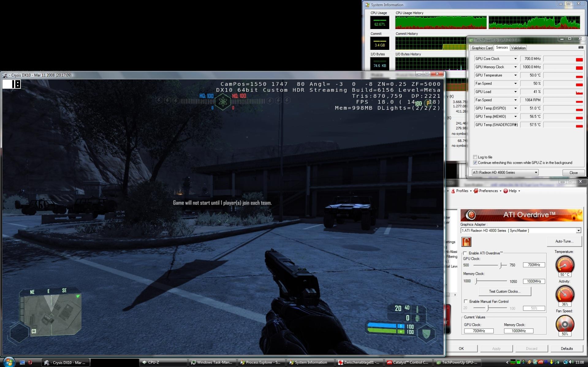Open the GPU Core Clock sensor dropdown
The image size is (588, 367).
(515, 59)
